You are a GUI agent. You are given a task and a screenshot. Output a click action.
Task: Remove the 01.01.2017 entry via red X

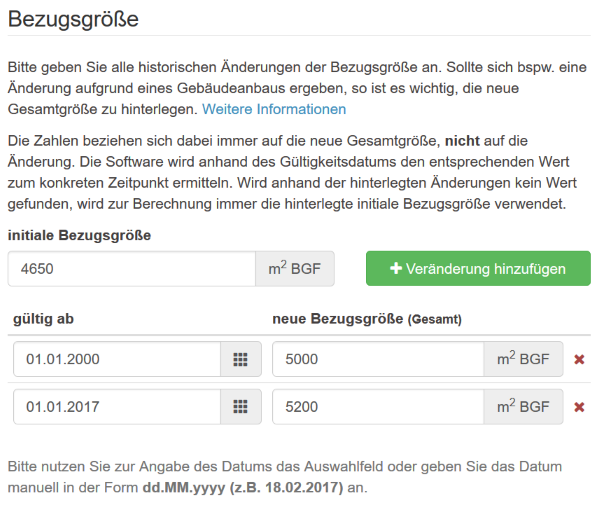click(579, 407)
